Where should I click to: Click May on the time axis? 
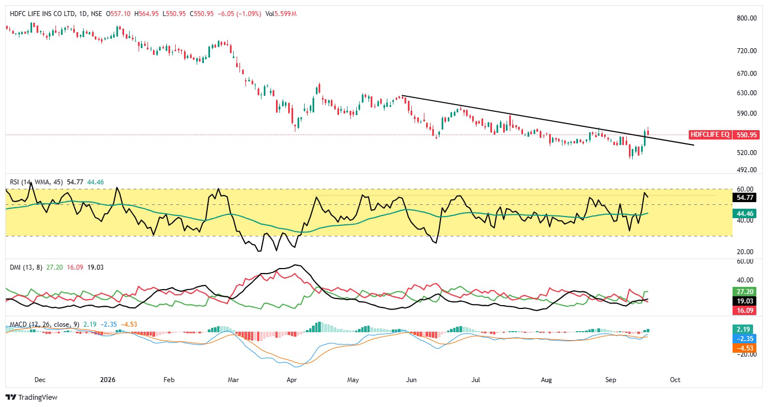point(353,380)
